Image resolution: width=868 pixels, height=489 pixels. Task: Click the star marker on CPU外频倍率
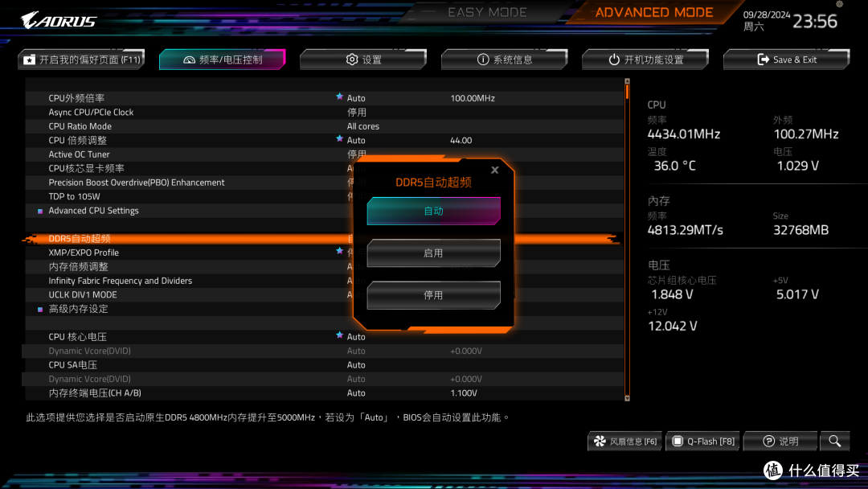pos(339,97)
